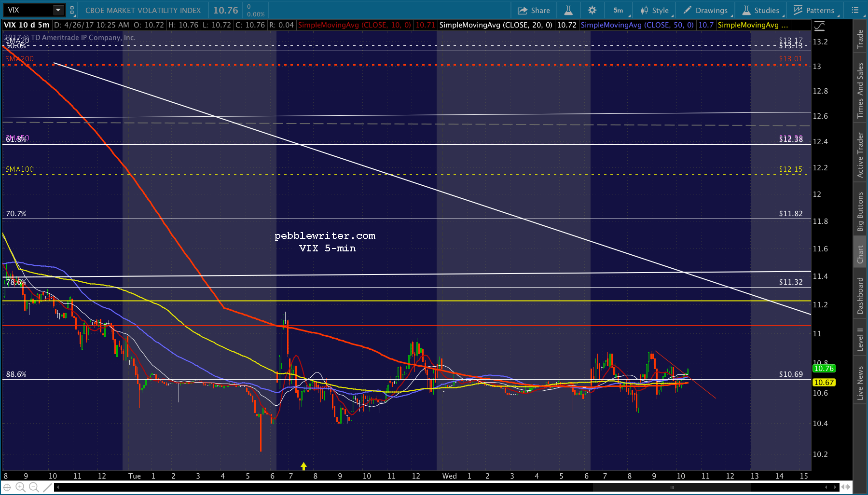Click the Patterns button
868x495 pixels.
click(x=814, y=10)
